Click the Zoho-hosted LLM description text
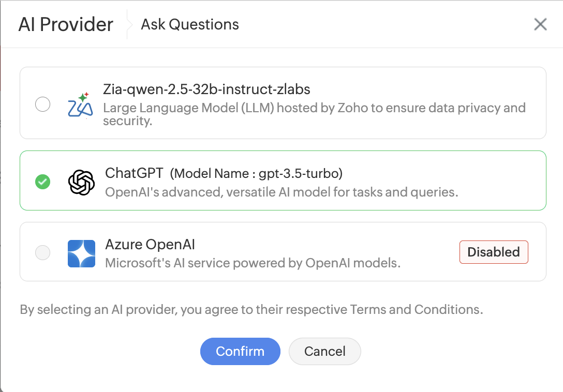The image size is (563, 392). pyautogui.click(x=314, y=114)
